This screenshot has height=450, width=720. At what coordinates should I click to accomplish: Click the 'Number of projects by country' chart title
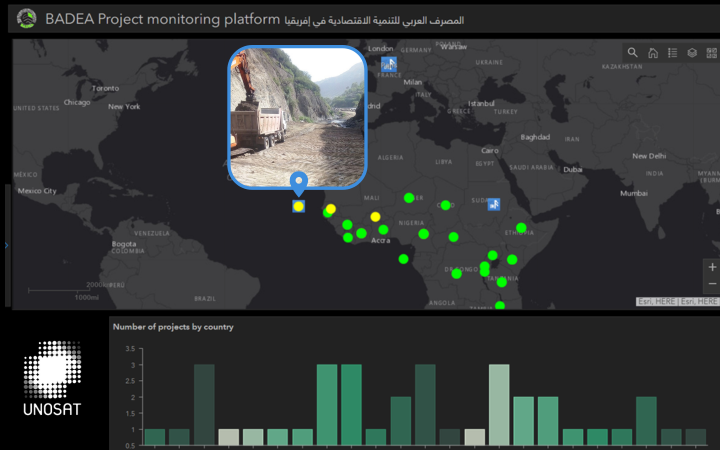click(173, 327)
